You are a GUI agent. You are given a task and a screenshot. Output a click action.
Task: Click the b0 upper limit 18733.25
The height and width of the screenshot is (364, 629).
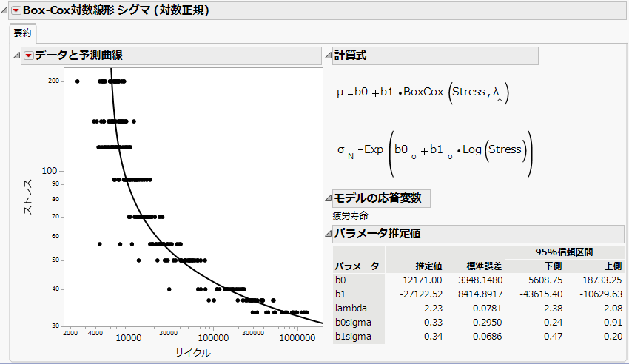coord(602,280)
